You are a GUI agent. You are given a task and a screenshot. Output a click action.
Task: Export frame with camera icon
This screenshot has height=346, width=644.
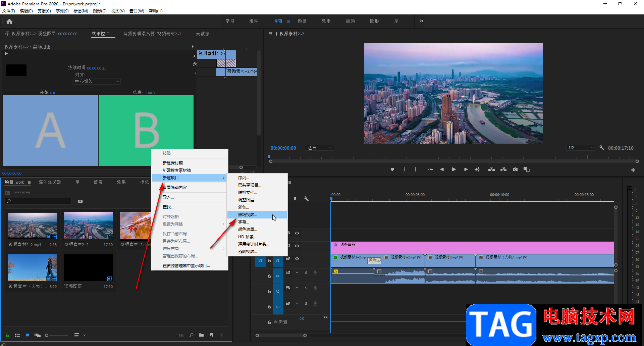(515, 169)
